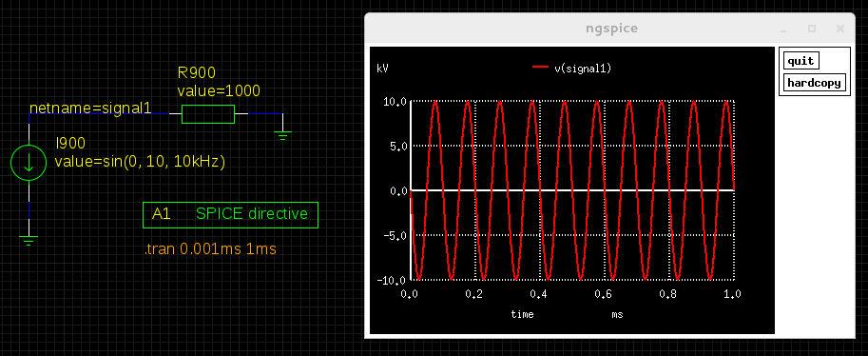The image size is (868, 356).
Task: Minimize the ngspice window
Action: coord(783,29)
